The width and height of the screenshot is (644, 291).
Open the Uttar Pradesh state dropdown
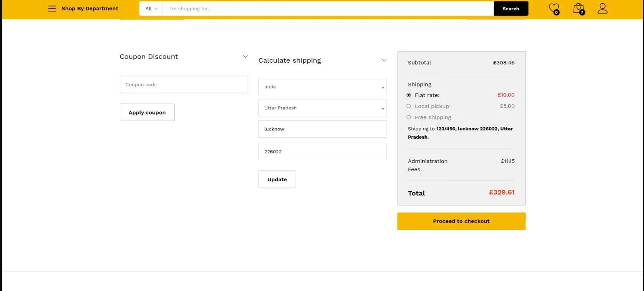[322, 108]
